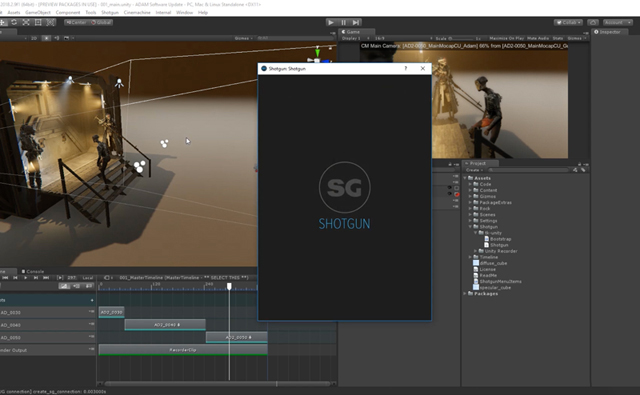Open the cloud services icon
The width and height of the screenshot is (640, 395).
pyautogui.click(x=593, y=22)
